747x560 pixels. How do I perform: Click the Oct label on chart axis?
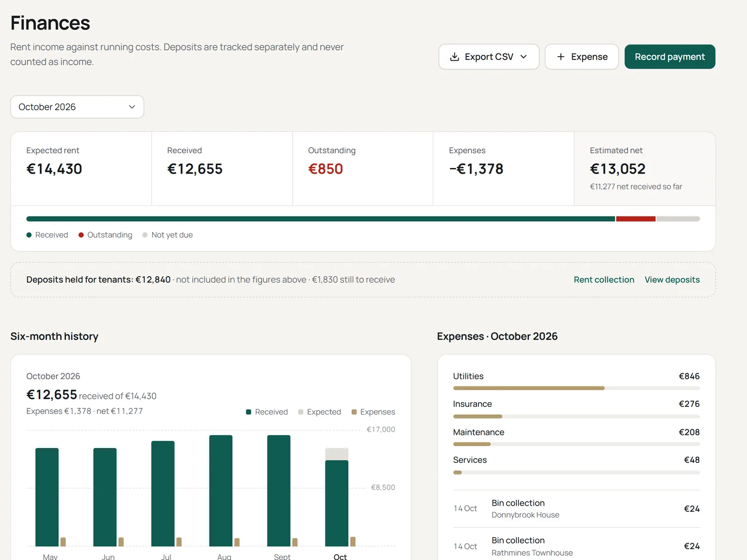340,557
